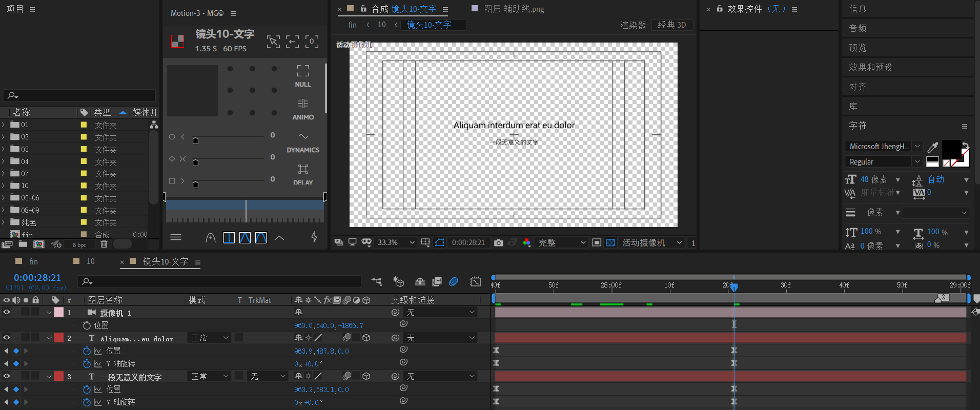Toggle the transparency grid button in viewer
980x410 pixels.
pos(610,242)
